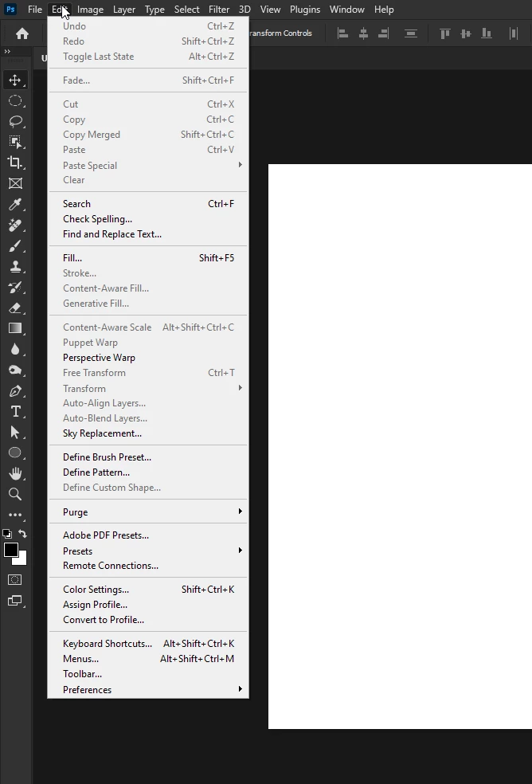Screen dimensions: 532x784
Task: Reset default foreground and background colors
Action: pyautogui.click(x=7, y=534)
